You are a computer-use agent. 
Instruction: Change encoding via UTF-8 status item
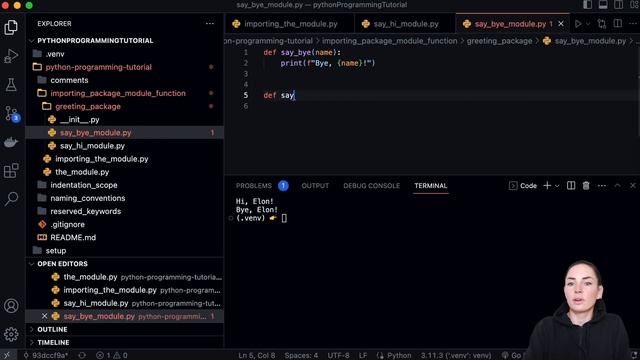pyautogui.click(x=338, y=355)
